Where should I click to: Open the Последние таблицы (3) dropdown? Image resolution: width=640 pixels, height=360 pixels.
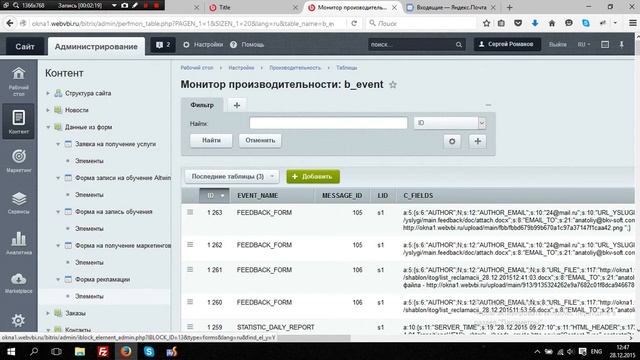point(232,176)
